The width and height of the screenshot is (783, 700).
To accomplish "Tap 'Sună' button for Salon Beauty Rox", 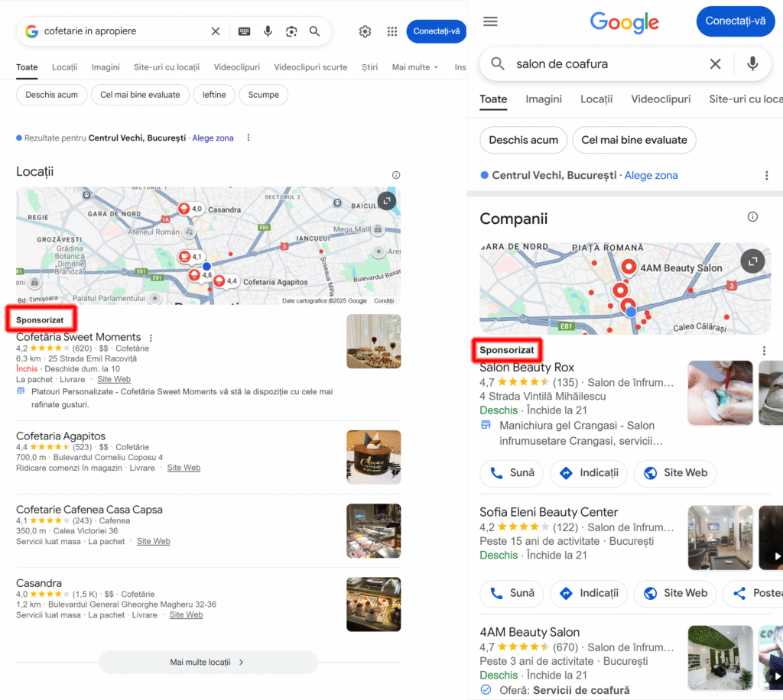I will coord(512,473).
